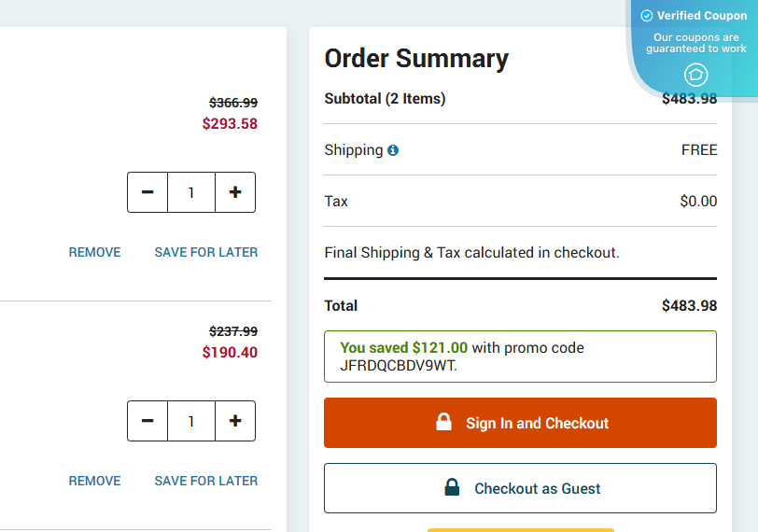Increase quantity of the $190.40 item

[235, 421]
